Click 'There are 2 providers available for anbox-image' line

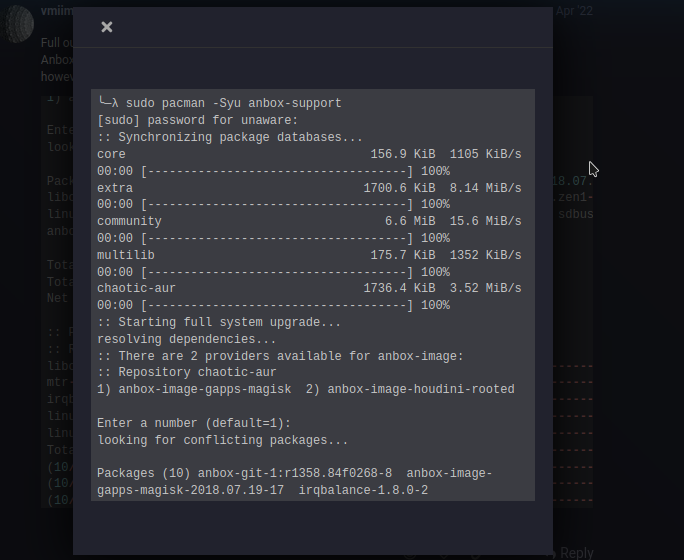(280, 356)
